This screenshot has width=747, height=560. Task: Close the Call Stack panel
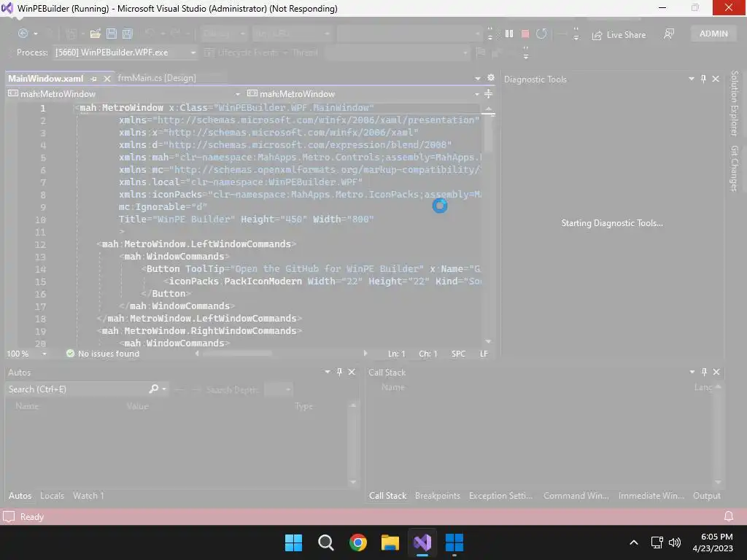click(x=716, y=372)
